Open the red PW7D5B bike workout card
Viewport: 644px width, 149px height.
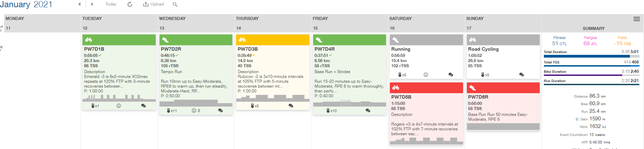point(426,113)
